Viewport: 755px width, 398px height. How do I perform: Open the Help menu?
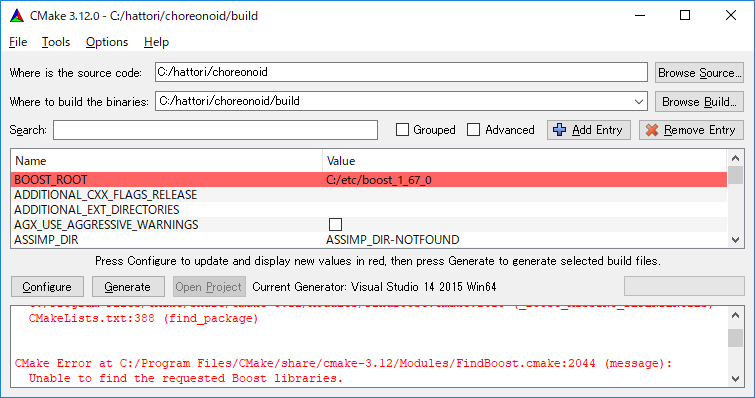[x=156, y=42]
